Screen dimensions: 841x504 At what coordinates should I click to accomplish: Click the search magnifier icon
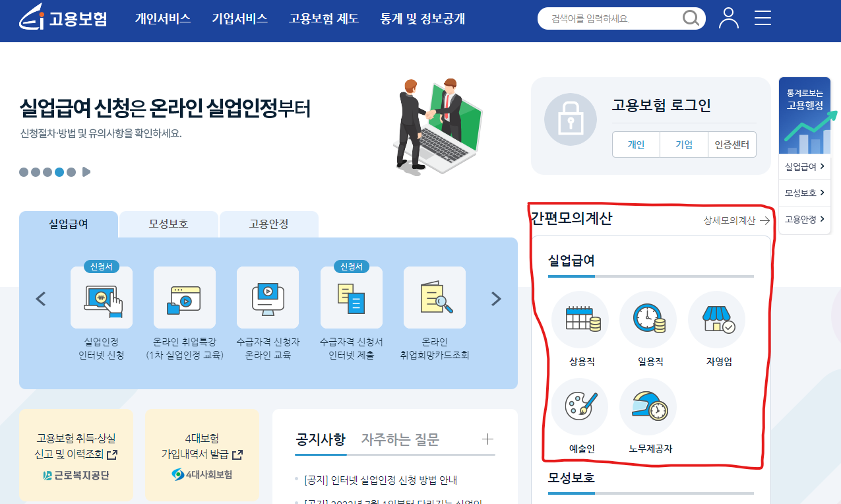pyautogui.click(x=690, y=18)
